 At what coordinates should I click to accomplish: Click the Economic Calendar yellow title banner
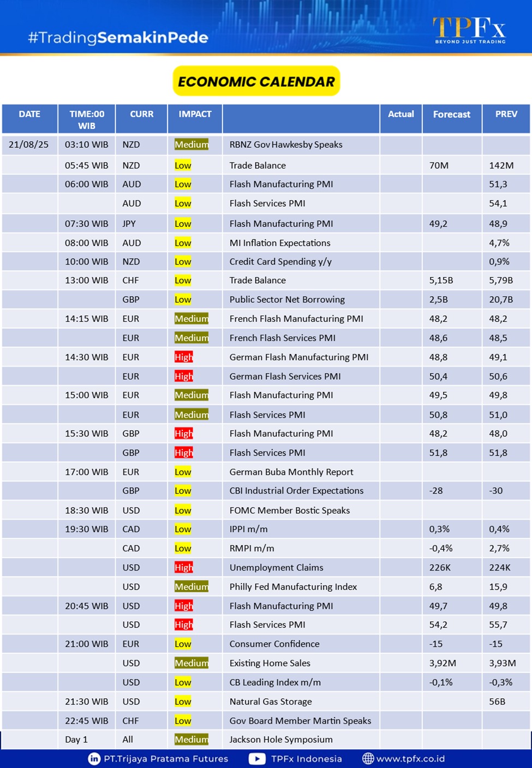256,81
